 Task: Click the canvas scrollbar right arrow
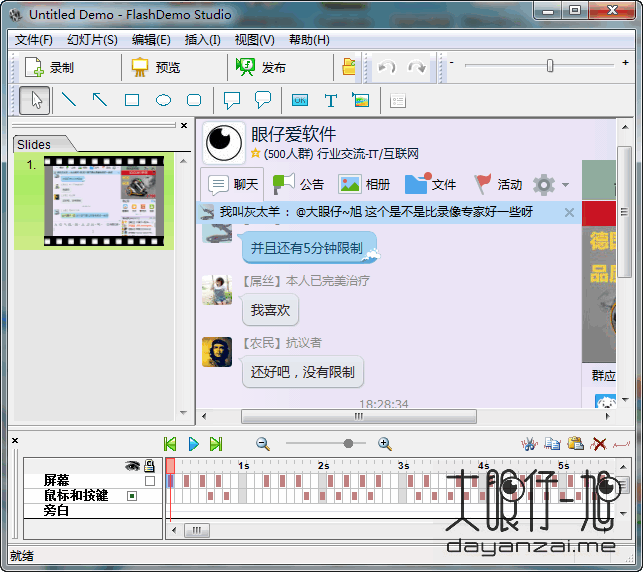[608, 417]
